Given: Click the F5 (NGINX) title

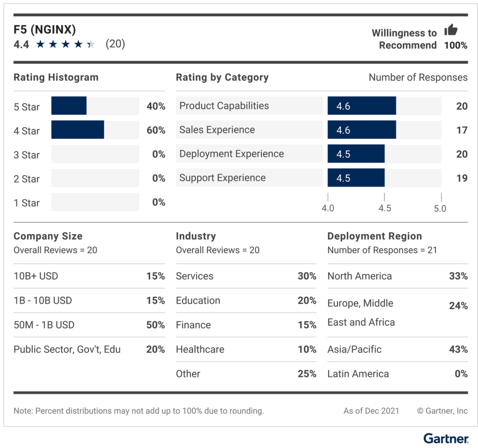Looking at the screenshot, I should tap(45, 29).
